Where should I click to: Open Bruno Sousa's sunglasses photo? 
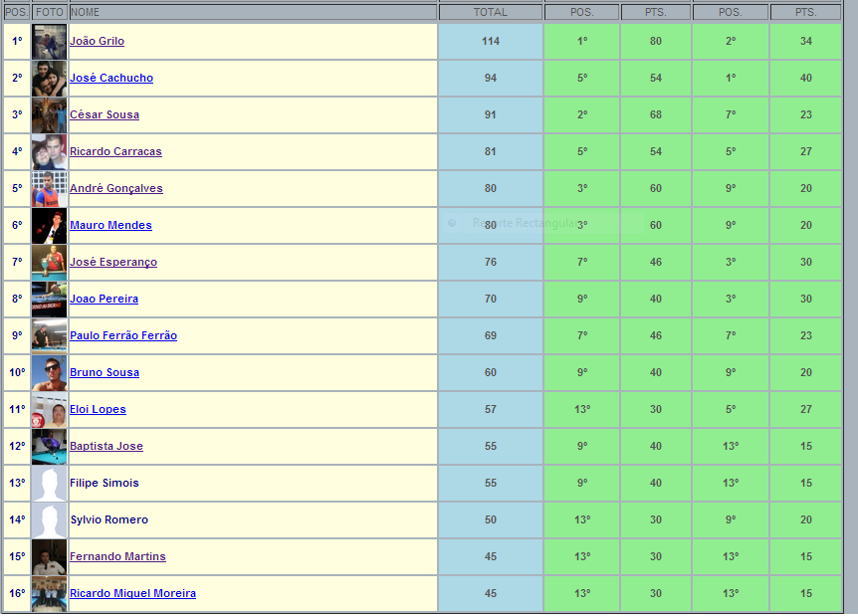click(x=49, y=373)
